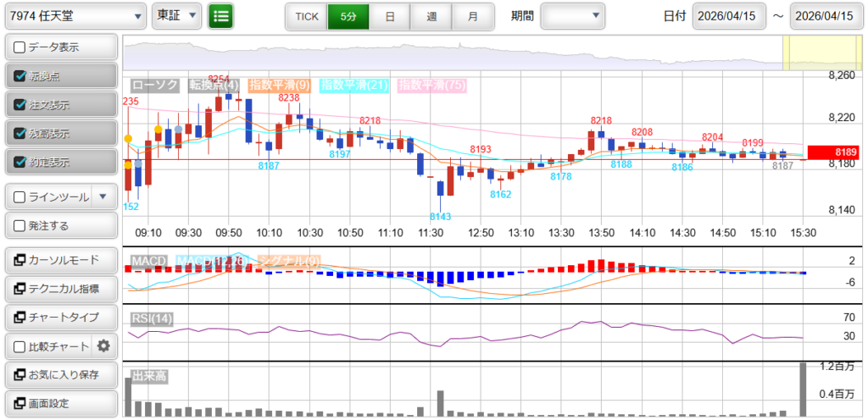
Task: Open 画面設定 screen settings
Action: click(x=60, y=403)
